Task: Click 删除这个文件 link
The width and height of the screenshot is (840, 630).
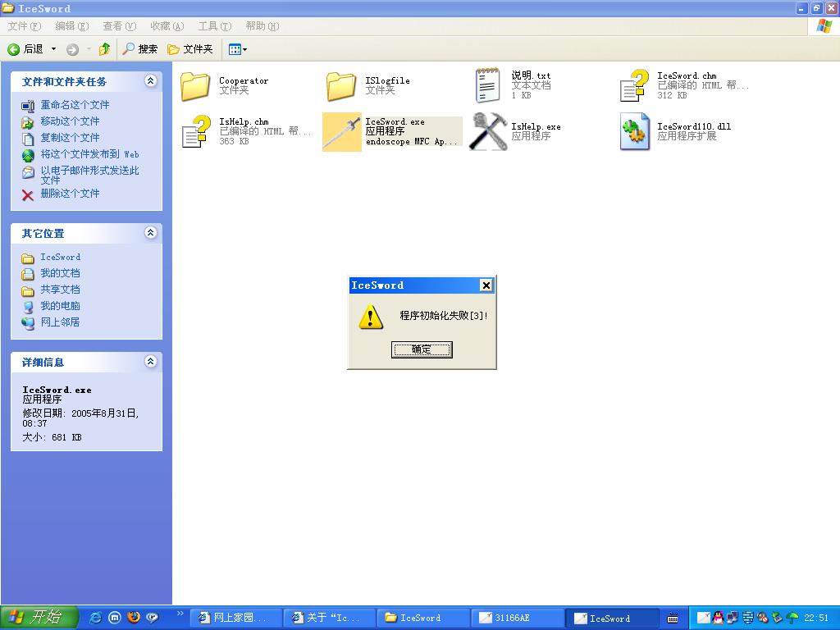Action: [x=71, y=194]
